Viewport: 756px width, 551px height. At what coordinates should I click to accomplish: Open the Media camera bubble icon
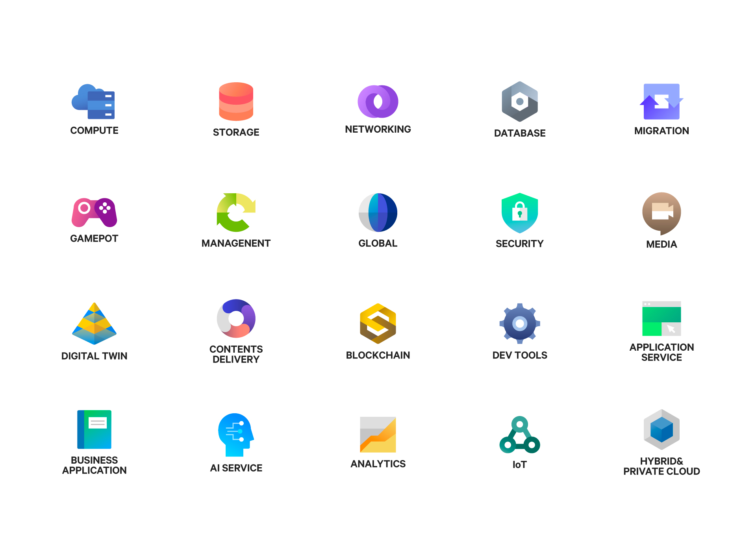point(661,213)
